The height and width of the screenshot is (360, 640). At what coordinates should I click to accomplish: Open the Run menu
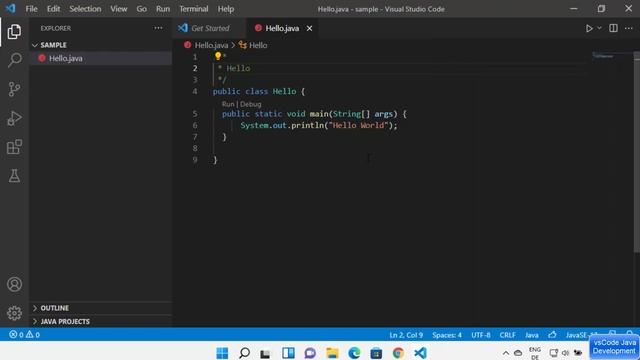(x=163, y=9)
